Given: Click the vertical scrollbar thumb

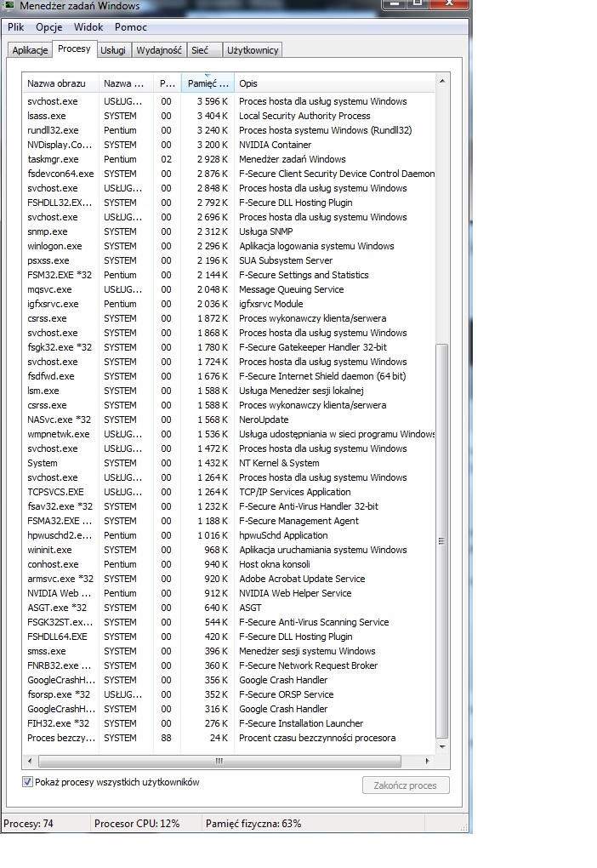Looking at the screenshot, I should 441,541.
